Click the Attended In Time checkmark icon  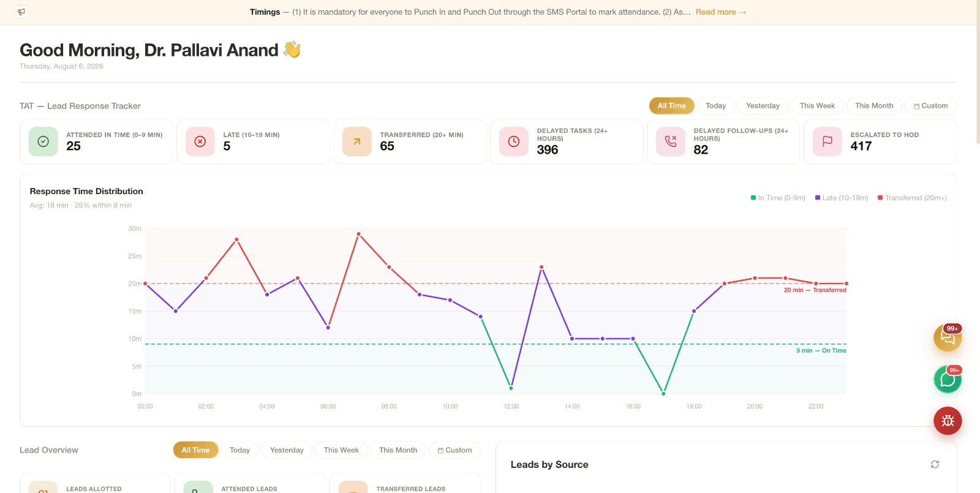(x=43, y=141)
